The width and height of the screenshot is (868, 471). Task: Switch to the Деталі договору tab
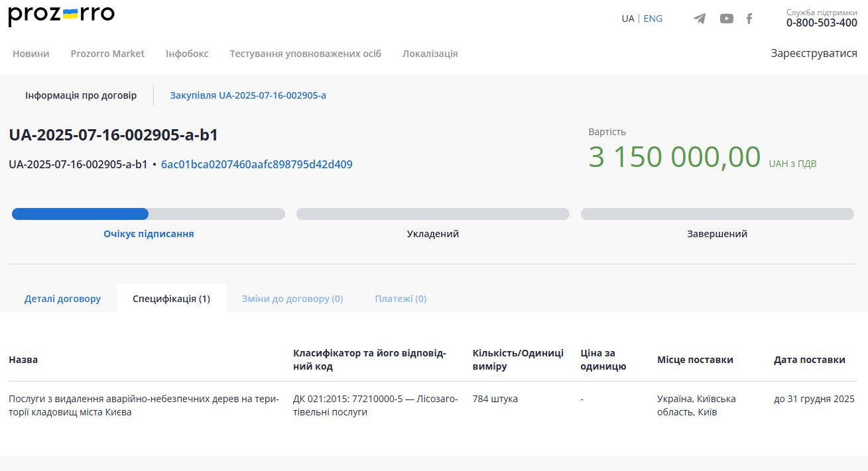(62, 299)
